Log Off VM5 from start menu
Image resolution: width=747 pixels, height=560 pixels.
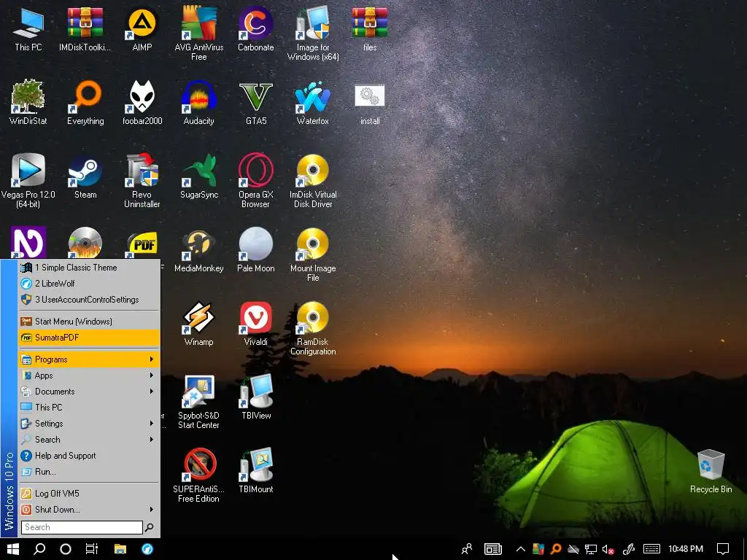point(89,494)
